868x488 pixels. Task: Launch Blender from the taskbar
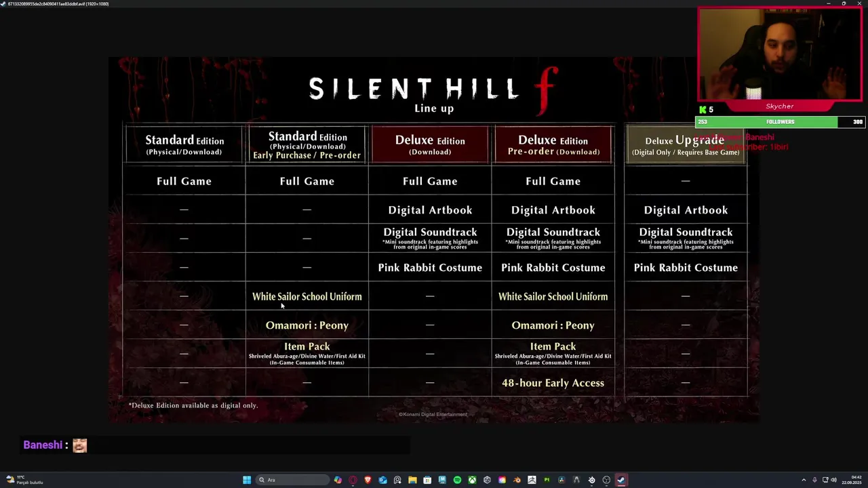click(517, 480)
